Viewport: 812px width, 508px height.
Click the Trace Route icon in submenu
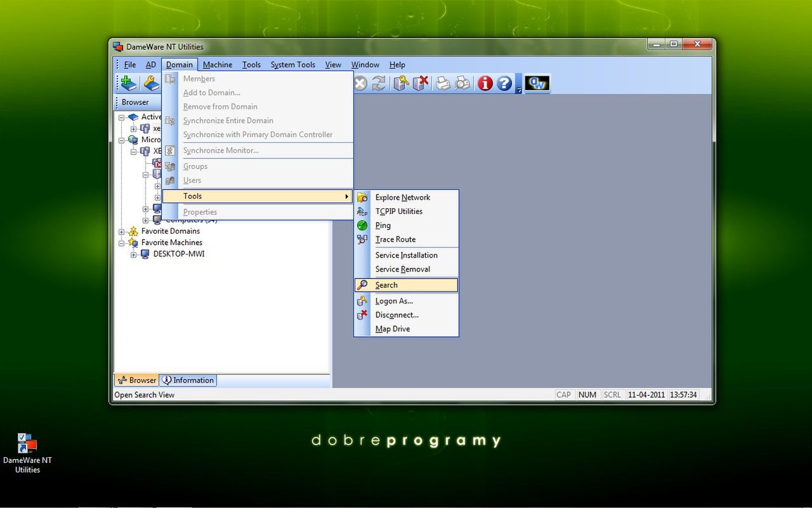pyautogui.click(x=362, y=239)
